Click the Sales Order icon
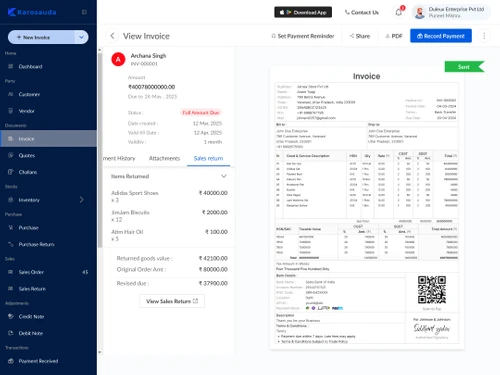Viewport: 500px width, 375px height. 11,272
